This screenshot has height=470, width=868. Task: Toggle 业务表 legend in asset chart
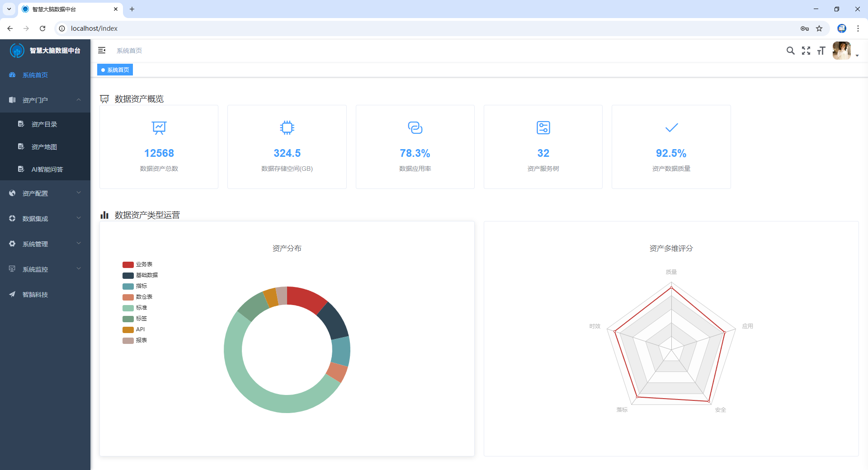pos(137,264)
